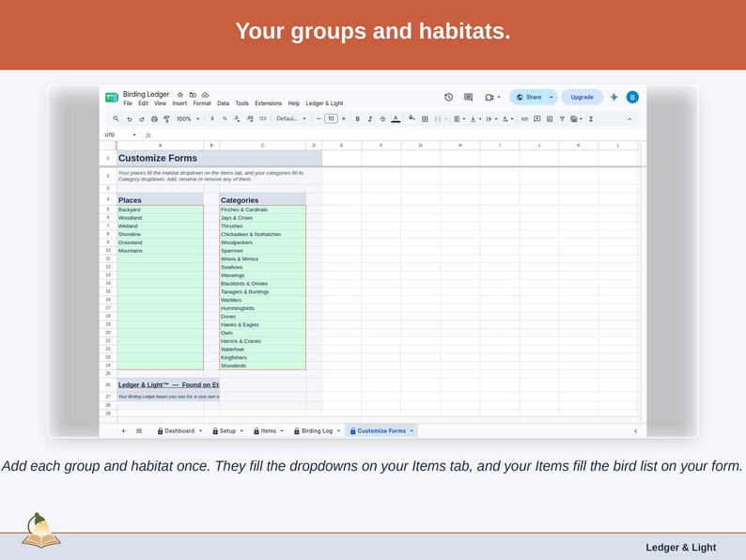The image size is (746, 560).
Task: Click the print icon
Action: tap(154, 119)
